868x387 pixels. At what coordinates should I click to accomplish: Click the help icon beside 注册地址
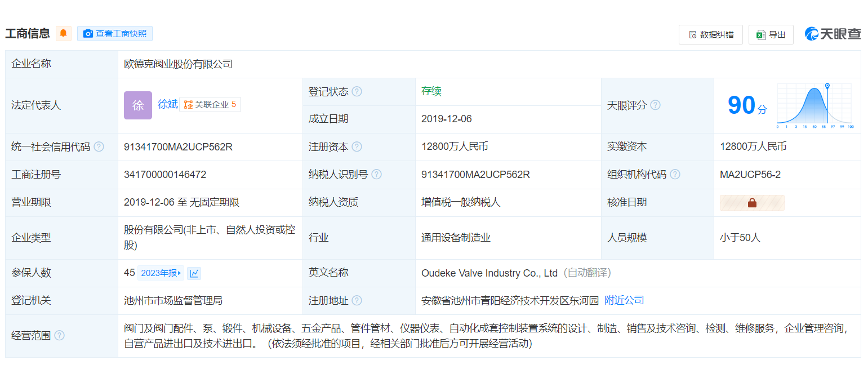357,300
